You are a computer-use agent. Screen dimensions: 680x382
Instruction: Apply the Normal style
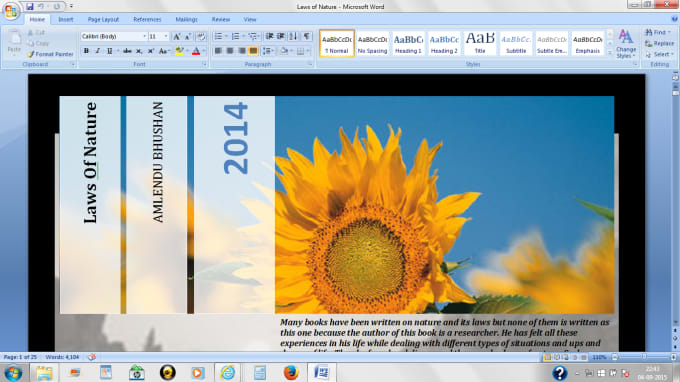point(337,43)
